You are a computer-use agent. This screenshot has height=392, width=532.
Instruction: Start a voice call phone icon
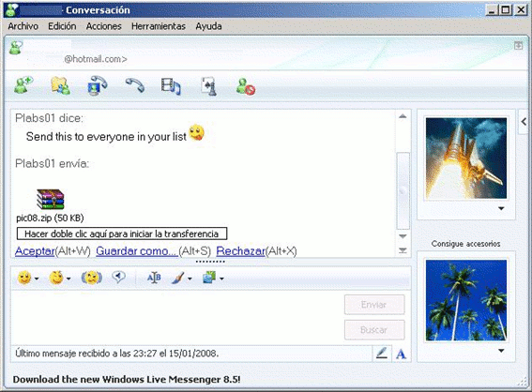click(x=135, y=85)
